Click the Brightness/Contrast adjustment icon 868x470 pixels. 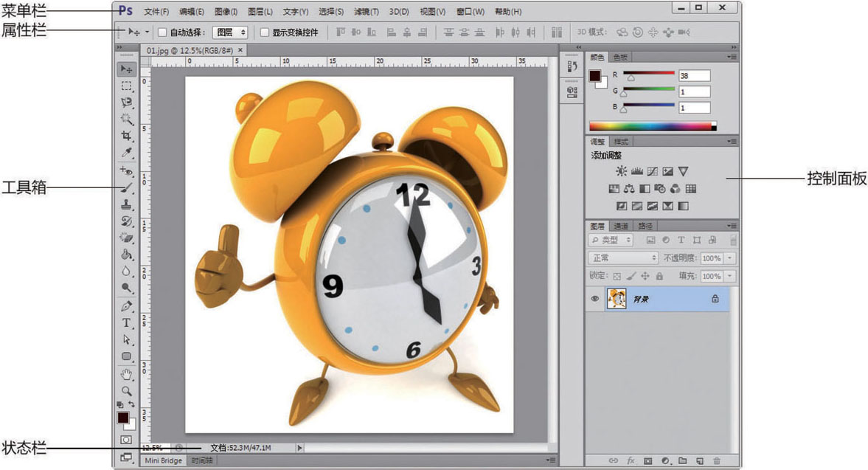tap(621, 171)
